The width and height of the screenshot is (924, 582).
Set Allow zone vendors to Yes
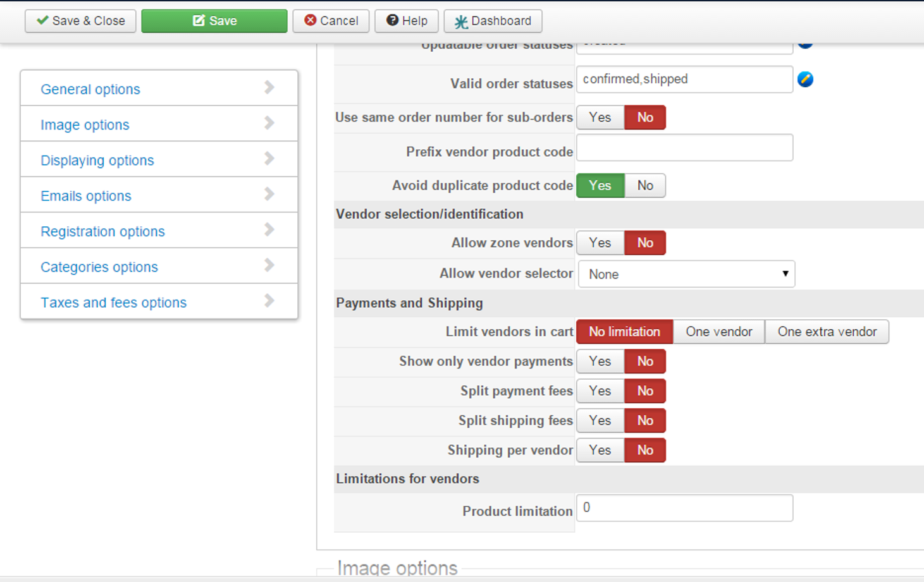600,243
